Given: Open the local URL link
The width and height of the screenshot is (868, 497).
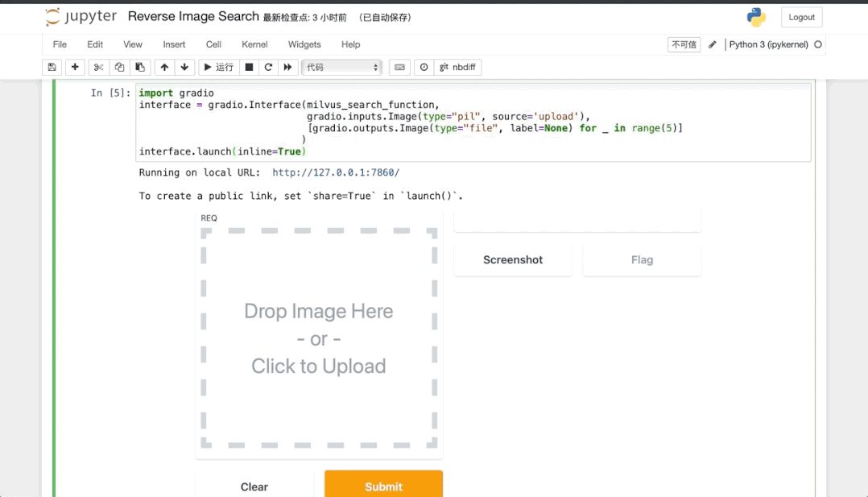Looking at the screenshot, I should pos(336,172).
